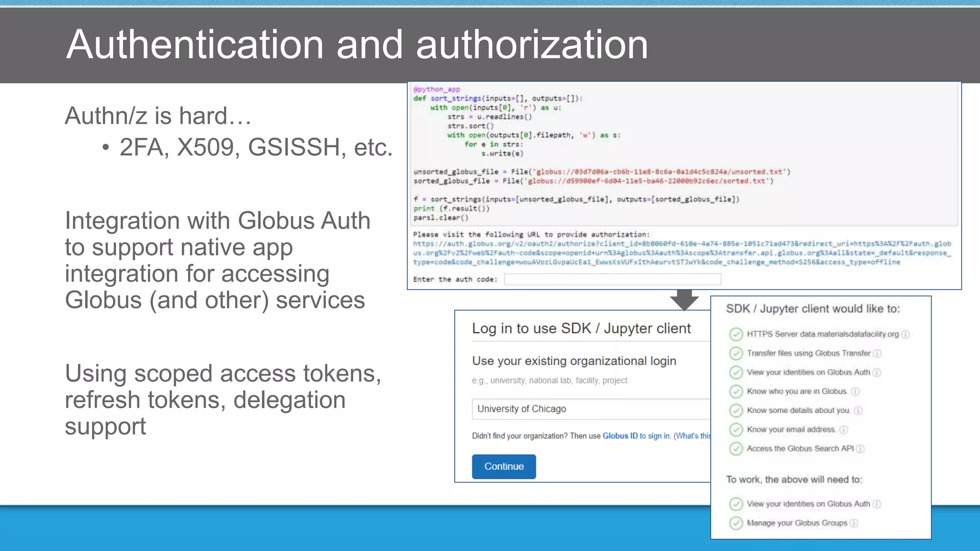Click green check icon for Access the Globus Search API

736,449
